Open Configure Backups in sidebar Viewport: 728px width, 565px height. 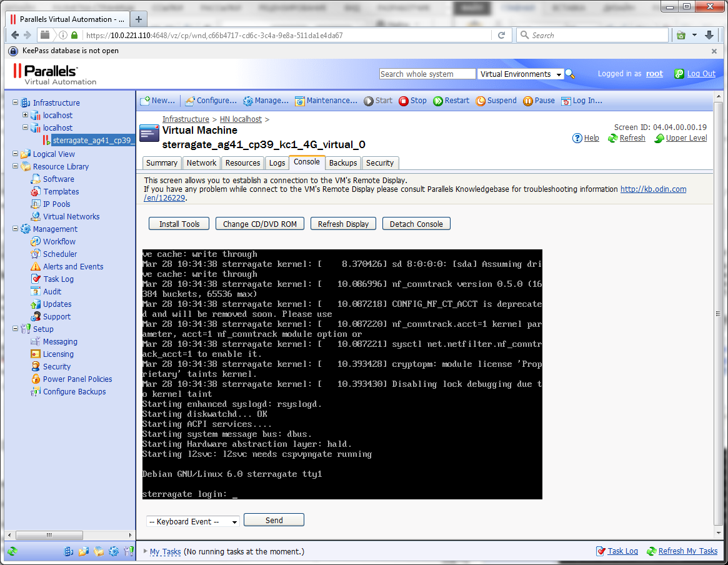pyautogui.click(x=74, y=392)
